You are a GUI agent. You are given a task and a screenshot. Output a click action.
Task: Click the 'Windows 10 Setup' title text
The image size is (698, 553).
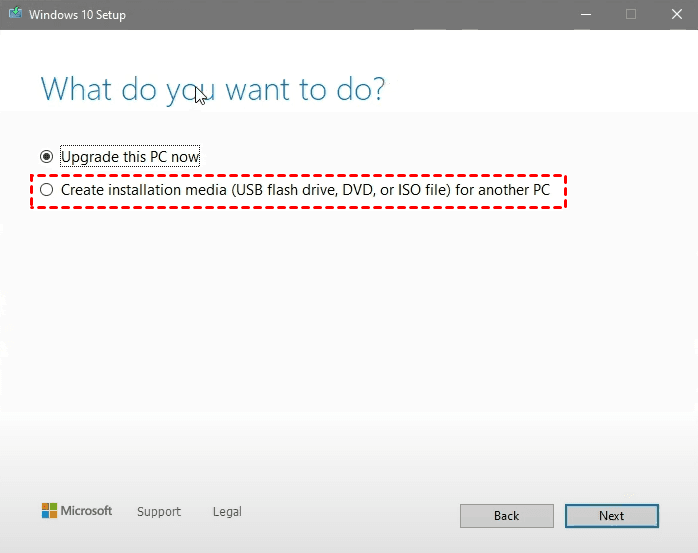tap(77, 15)
